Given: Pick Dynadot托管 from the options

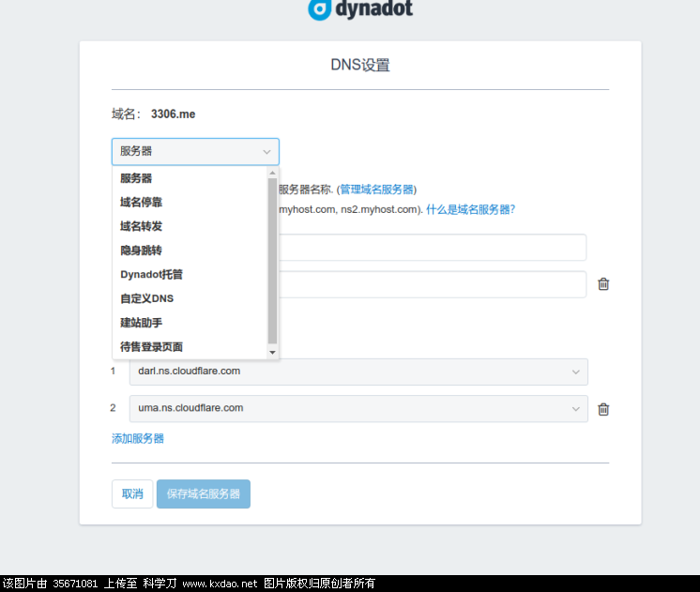Looking at the screenshot, I should coord(190,275).
